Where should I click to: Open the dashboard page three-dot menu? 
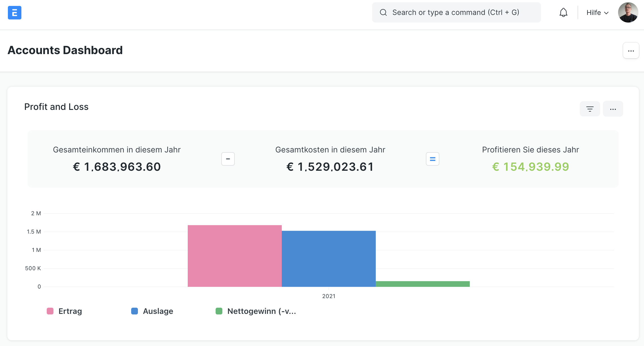pyautogui.click(x=631, y=51)
